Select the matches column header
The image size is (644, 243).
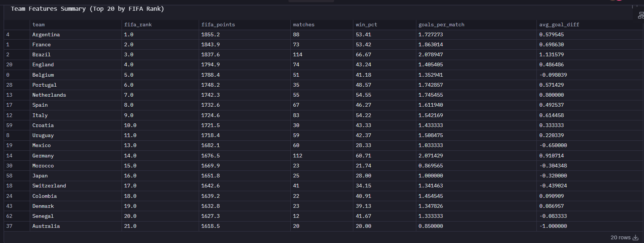coord(304,24)
